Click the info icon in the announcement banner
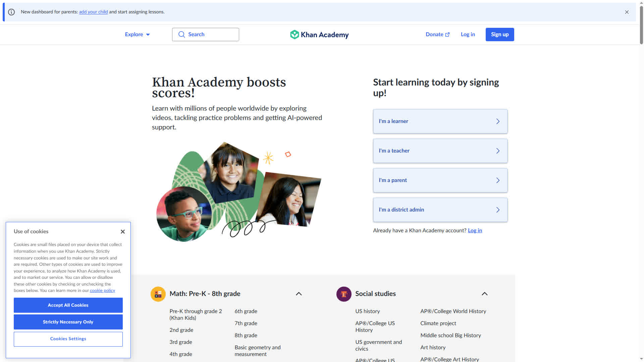Screen dimensions: 644x362 [x=11, y=12]
